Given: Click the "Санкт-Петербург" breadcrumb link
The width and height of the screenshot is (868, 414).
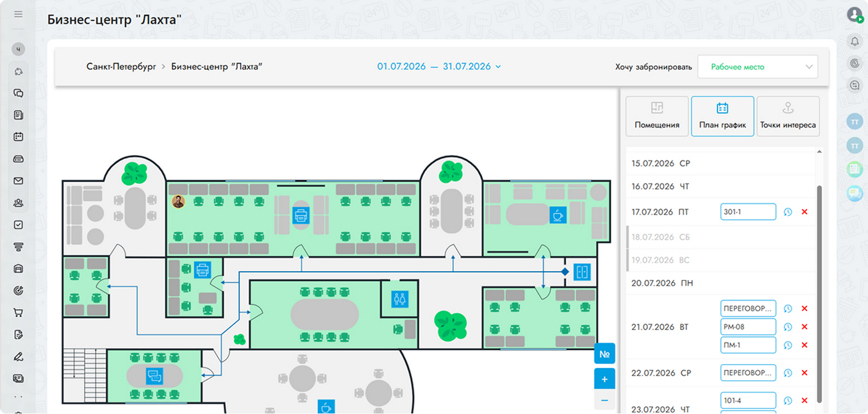Looking at the screenshot, I should [121, 67].
